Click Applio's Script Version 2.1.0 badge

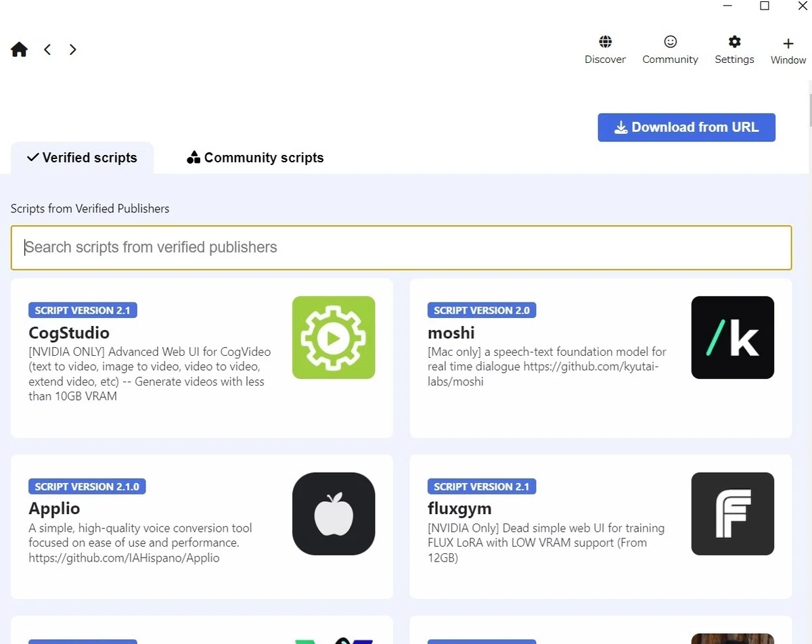click(x=87, y=486)
